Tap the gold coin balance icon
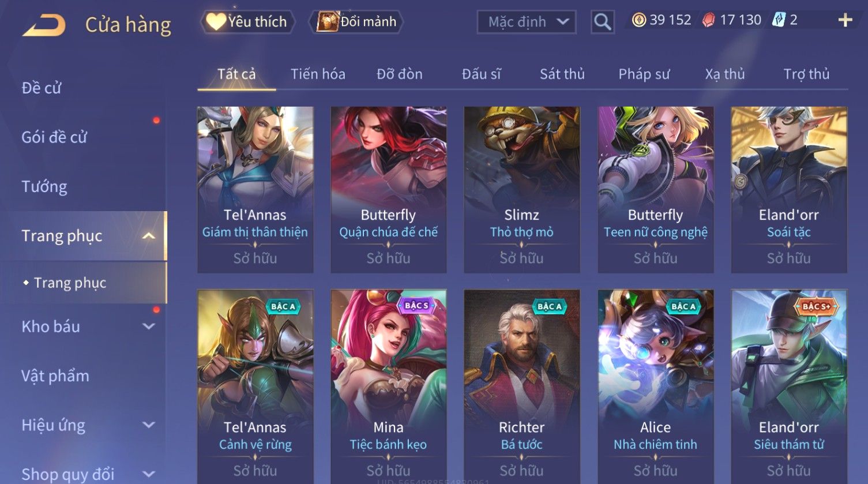This screenshot has height=484, width=868. (638, 20)
